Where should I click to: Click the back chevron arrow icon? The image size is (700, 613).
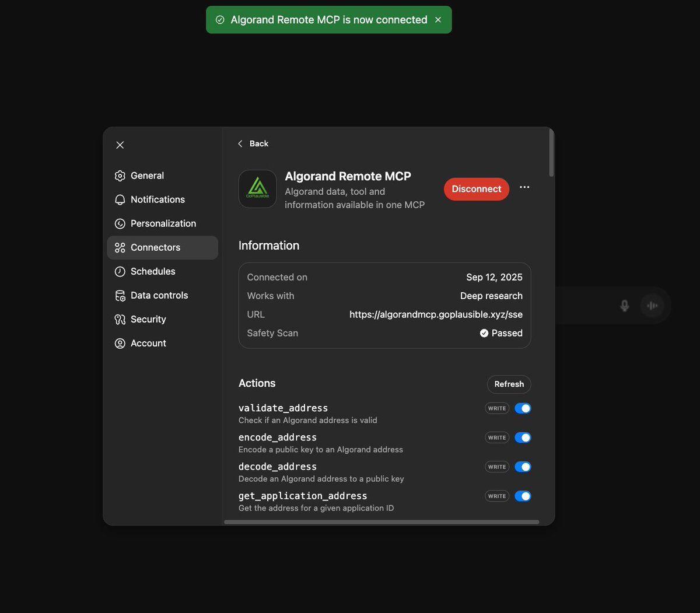click(240, 143)
